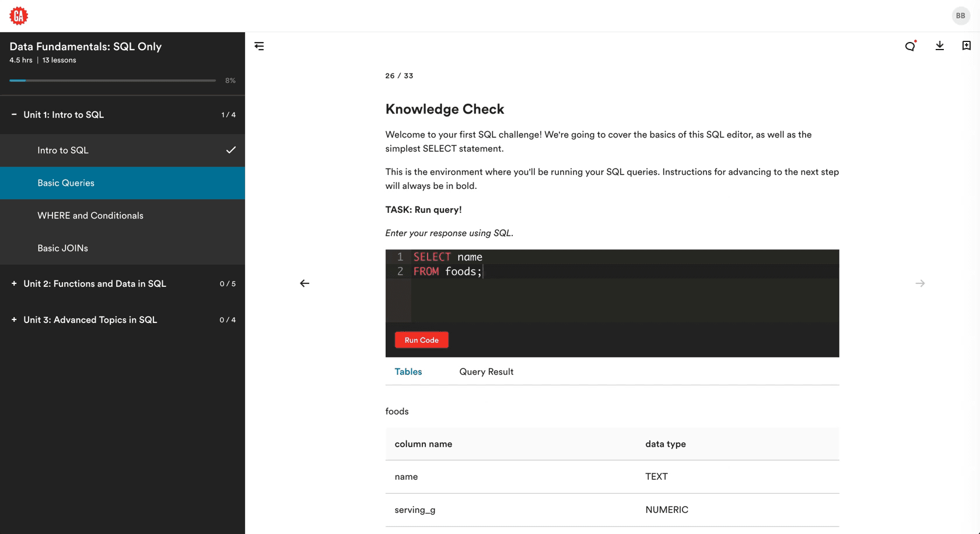Screen dimensions: 980x534
Task: Go to previous slide with left arrow
Action: click(304, 283)
